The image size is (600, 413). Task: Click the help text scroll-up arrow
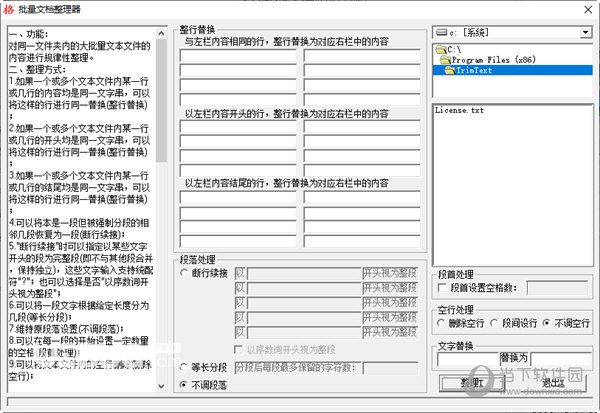161,33
